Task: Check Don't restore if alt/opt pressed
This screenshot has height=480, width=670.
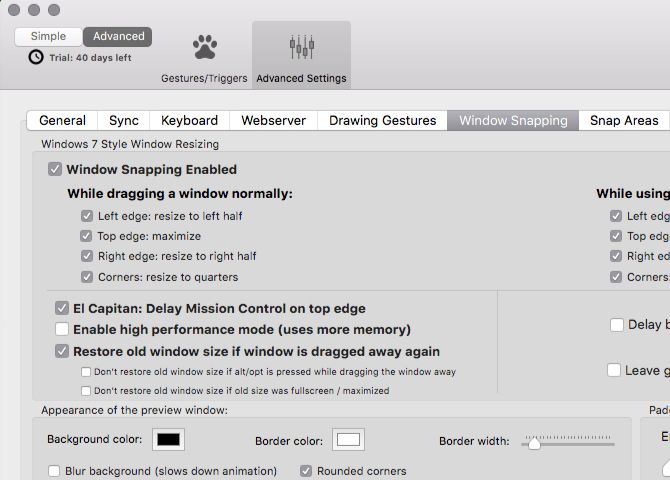Action: pyautogui.click(x=86, y=372)
